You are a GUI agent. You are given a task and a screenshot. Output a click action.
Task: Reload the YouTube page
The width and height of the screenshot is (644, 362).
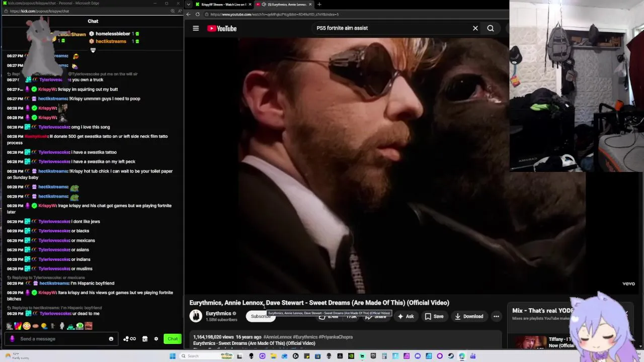point(198,14)
